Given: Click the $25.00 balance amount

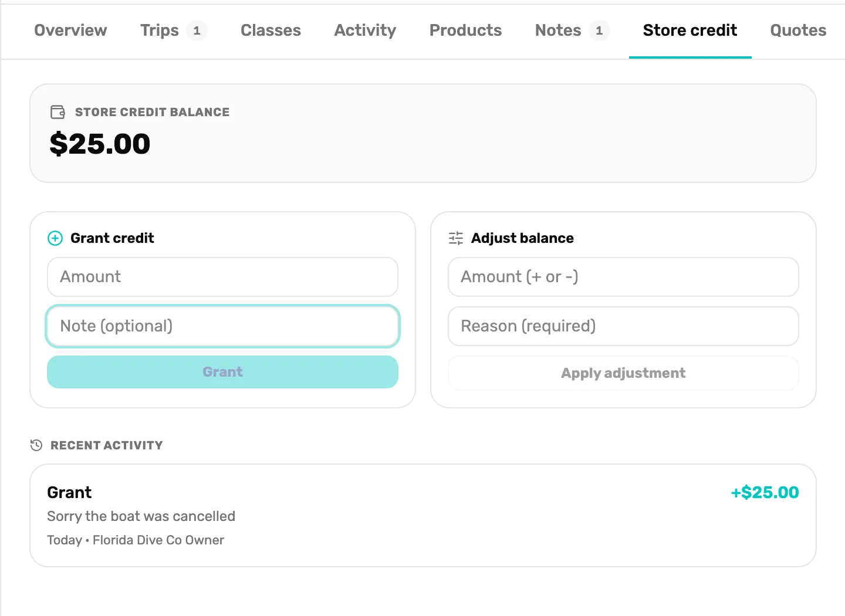Looking at the screenshot, I should pyautogui.click(x=100, y=144).
